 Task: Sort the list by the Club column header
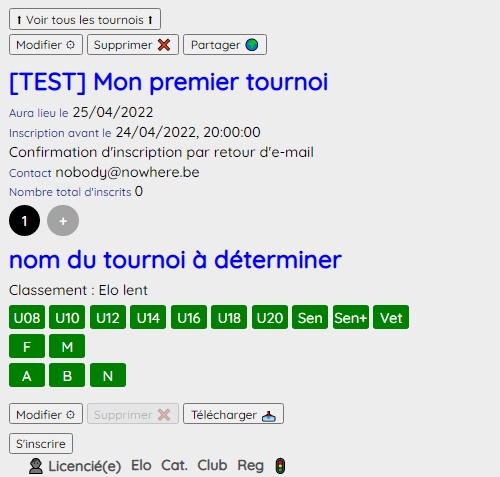212,466
